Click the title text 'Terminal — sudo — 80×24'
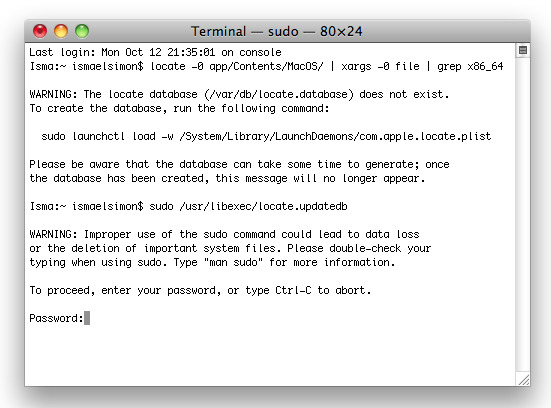This screenshot has width=551, height=408. click(277, 31)
